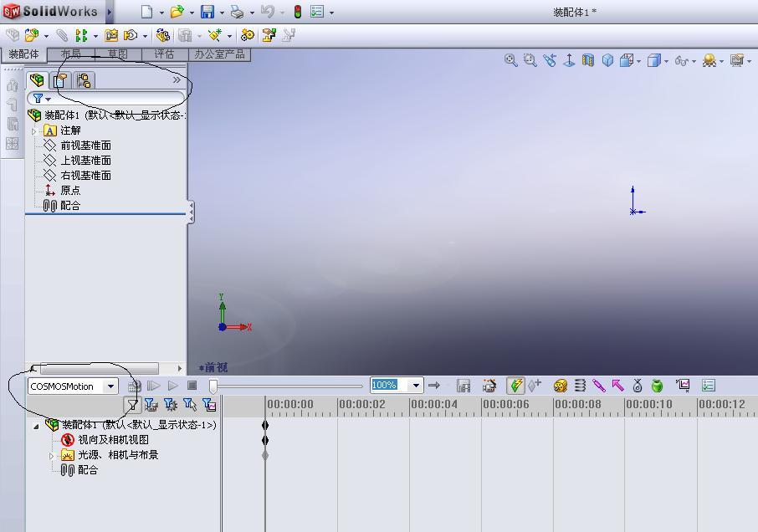758x532 pixels.
Task: Launch the Animation Wizard camera icon
Action: pos(489,385)
